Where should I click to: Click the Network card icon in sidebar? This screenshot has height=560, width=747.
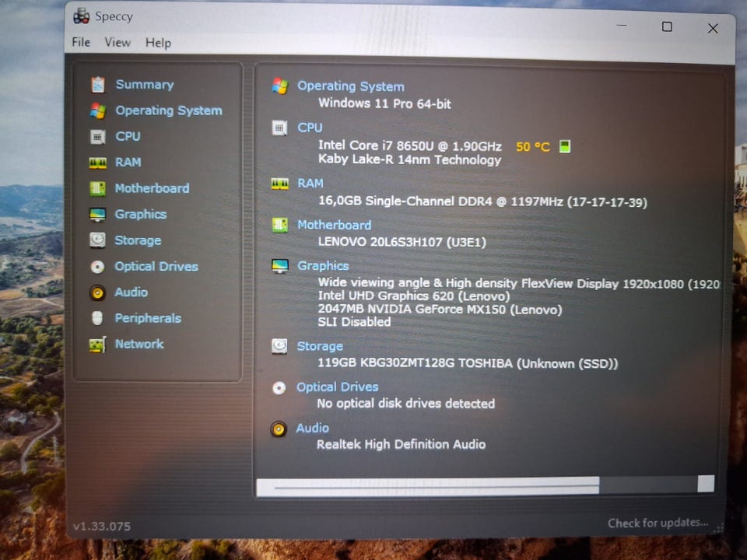point(97,345)
